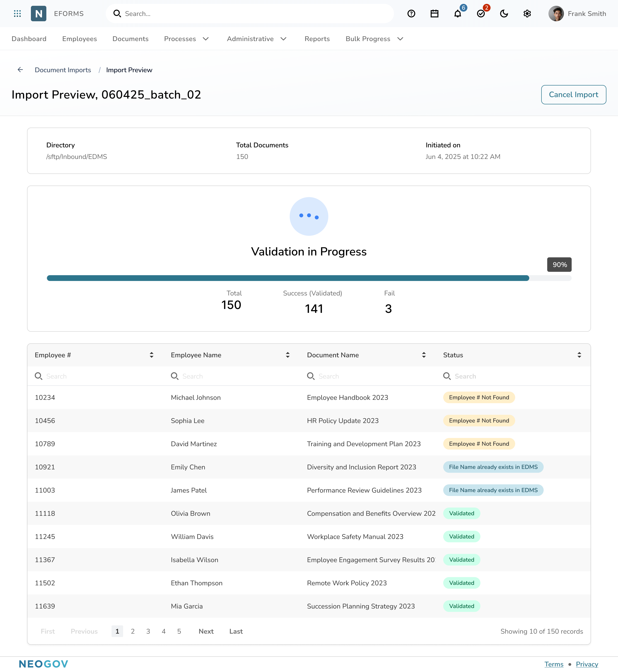
Task: Open tasks icon showing 2 pending items
Action: click(481, 14)
